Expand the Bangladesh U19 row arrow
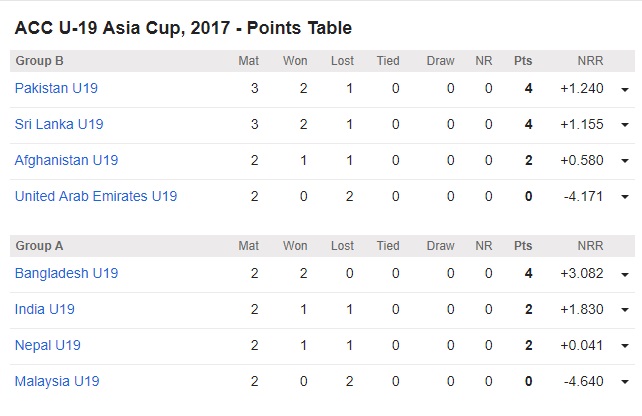Image resolution: width=642 pixels, height=416 pixels. point(625,274)
